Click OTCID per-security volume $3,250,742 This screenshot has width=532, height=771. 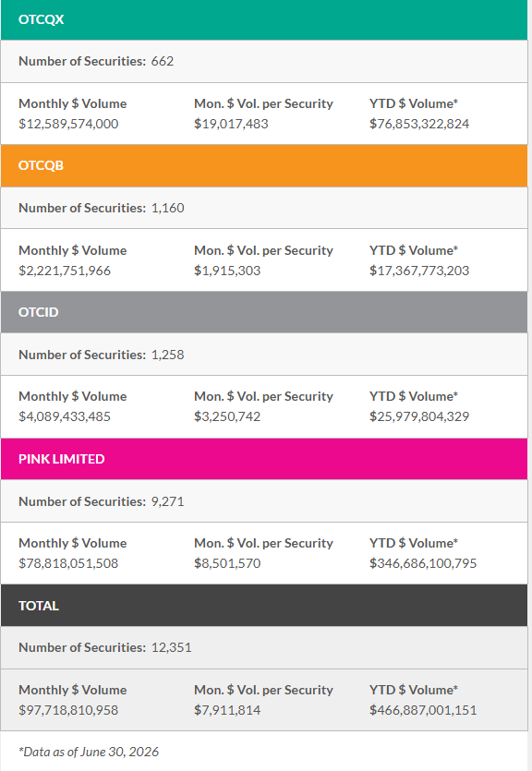[227, 417]
